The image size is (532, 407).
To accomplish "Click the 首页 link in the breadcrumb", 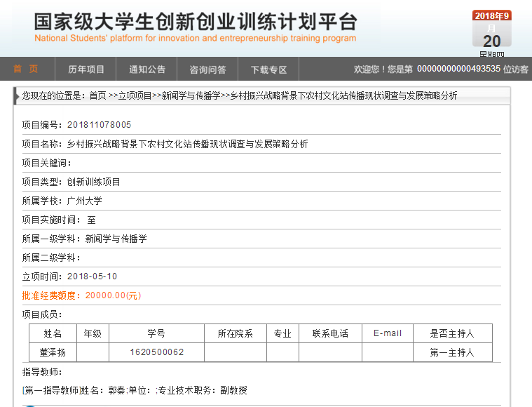I will point(97,95).
